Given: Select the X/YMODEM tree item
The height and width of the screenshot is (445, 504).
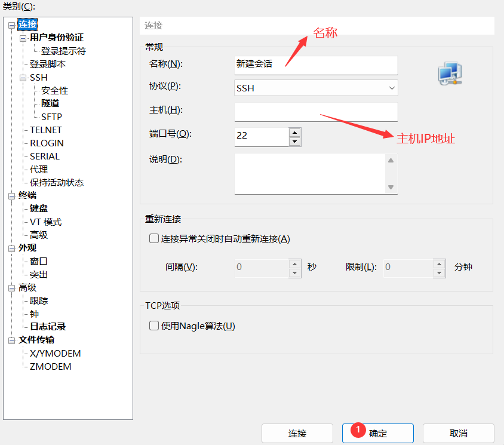Looking at the screenshot, I should pos(56,354).
